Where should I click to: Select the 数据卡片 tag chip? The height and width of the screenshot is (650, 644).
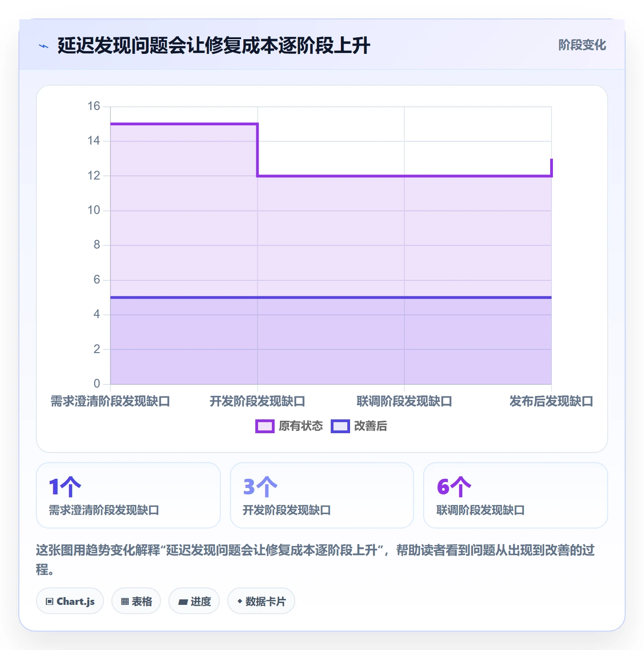pos(261,601)
